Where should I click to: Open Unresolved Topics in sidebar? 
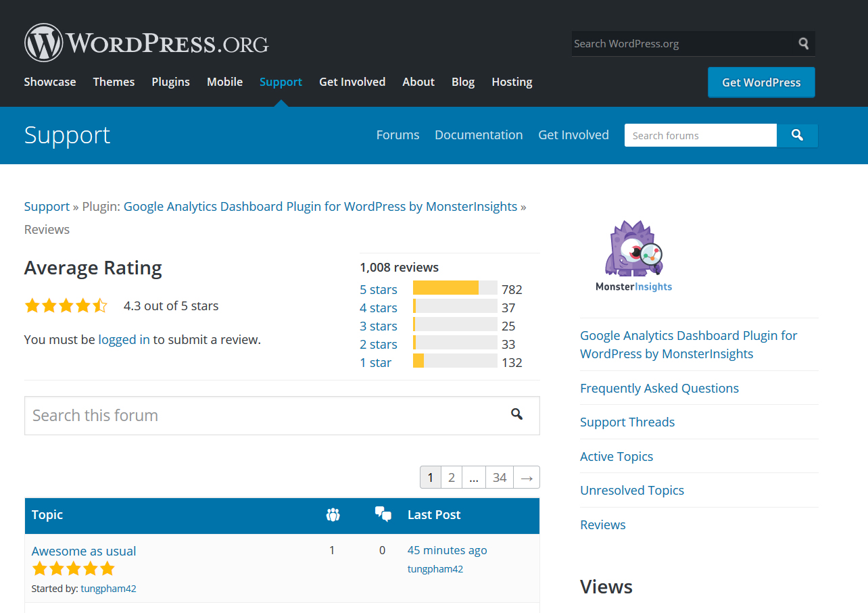click(631, 490)
